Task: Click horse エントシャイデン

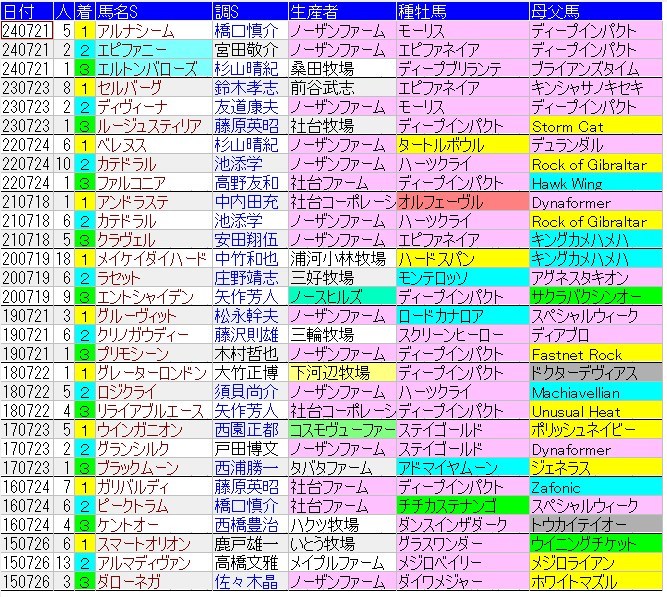Action: (154, 297)
